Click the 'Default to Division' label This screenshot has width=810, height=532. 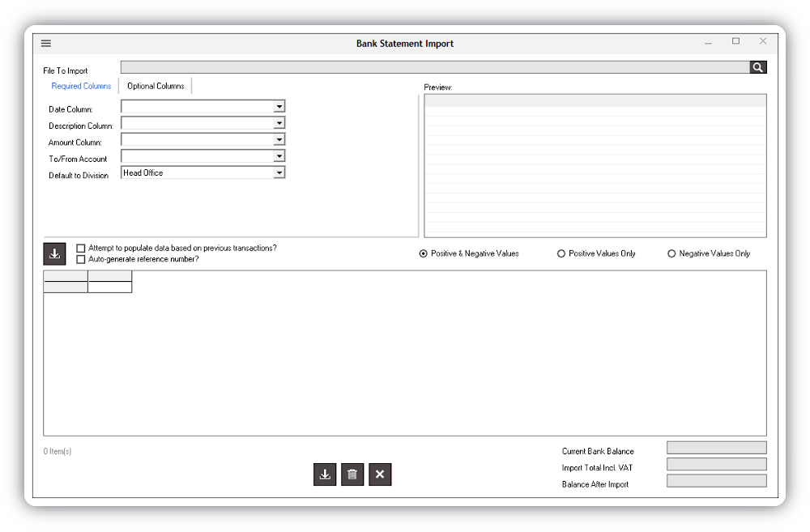[79, 176]
